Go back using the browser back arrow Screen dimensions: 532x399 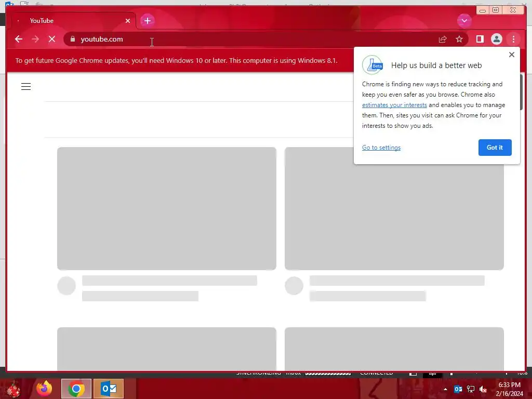19,39
